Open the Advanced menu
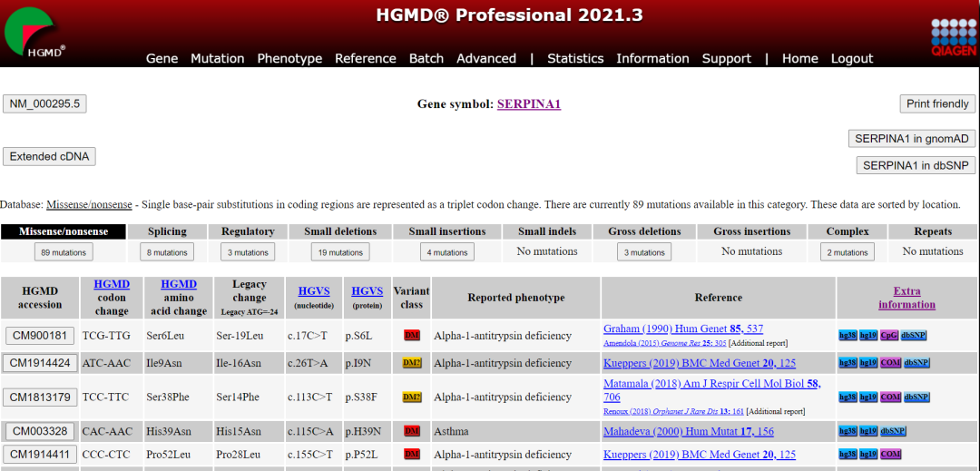The image size is (980, 471). (x=486, y=58)
